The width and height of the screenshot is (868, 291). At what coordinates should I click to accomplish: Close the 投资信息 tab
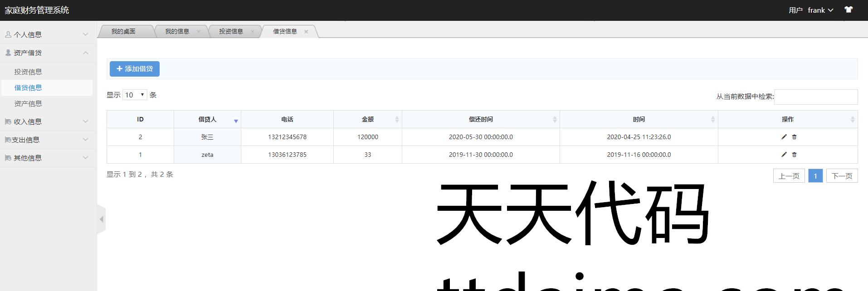[253, 32]
